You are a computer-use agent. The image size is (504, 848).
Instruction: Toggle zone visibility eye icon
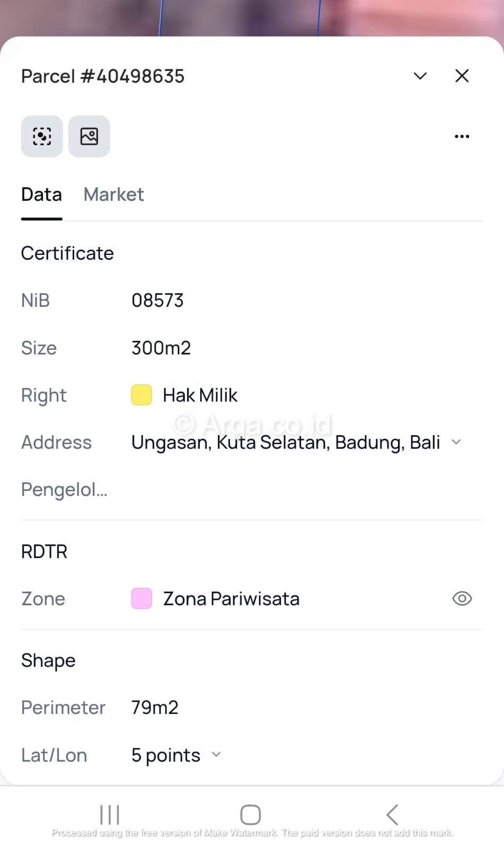[x=462, y=598]
